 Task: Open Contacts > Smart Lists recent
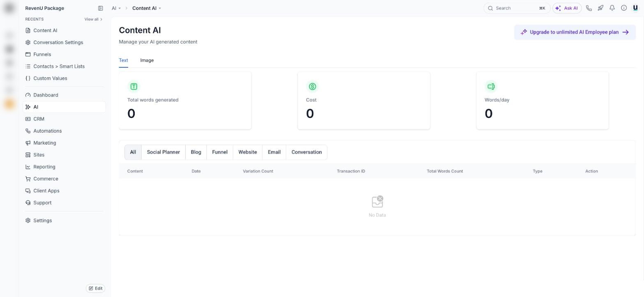click(64, 66)
